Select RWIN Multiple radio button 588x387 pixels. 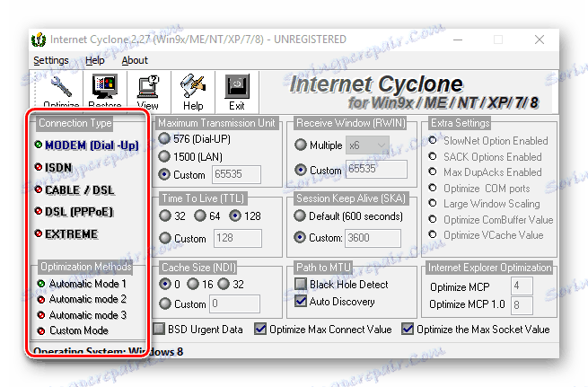point(301,145)
